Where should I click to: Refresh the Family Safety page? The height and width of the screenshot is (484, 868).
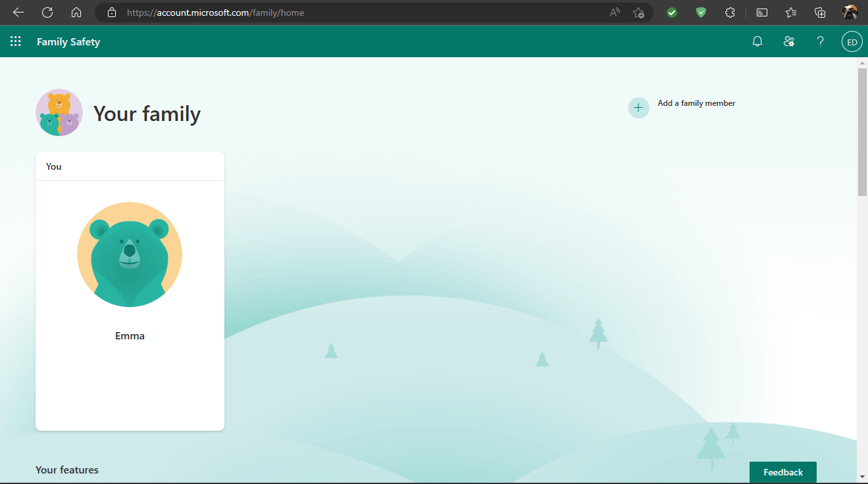pos(47,12)
